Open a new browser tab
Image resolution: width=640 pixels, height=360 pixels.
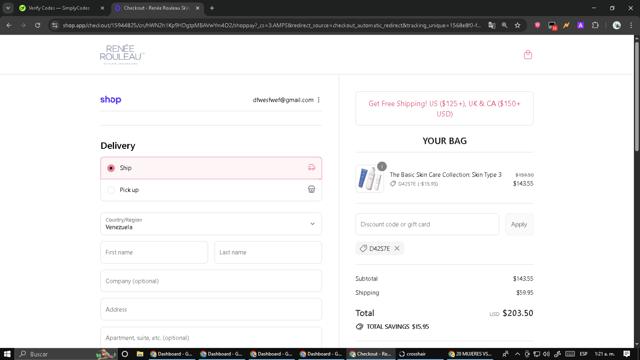click(211, 8)
